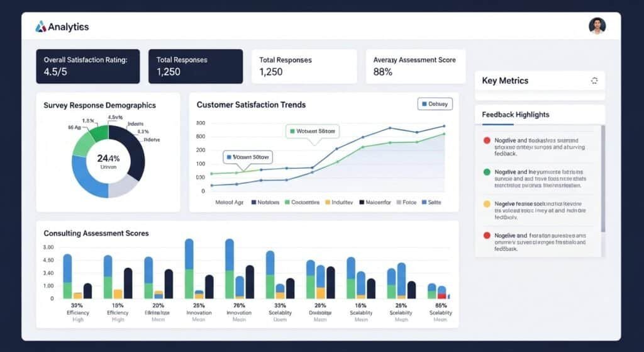Viewport: 644px width, 352px height.
Task: Select the dark green donut segment
Action: [x=100, y=132]
